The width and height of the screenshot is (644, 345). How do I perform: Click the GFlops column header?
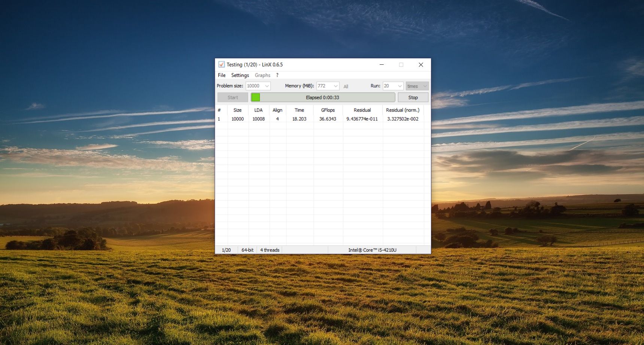tap(328, 110)
